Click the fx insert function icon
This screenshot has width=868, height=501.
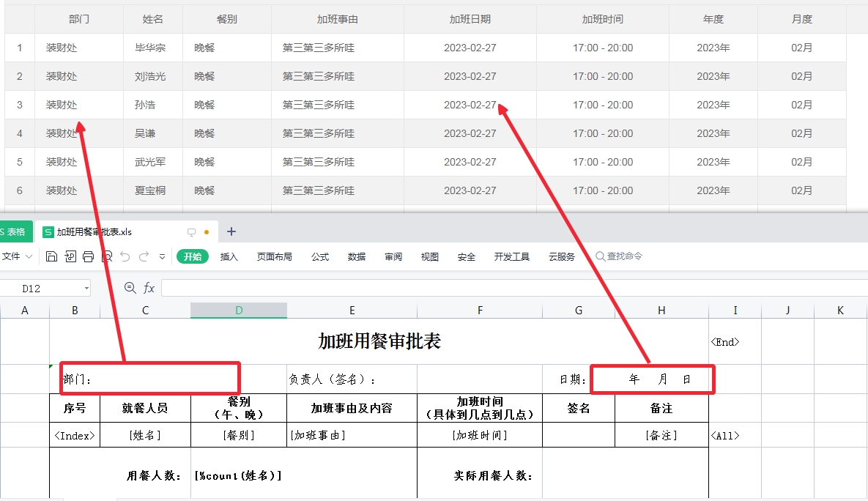149,289
